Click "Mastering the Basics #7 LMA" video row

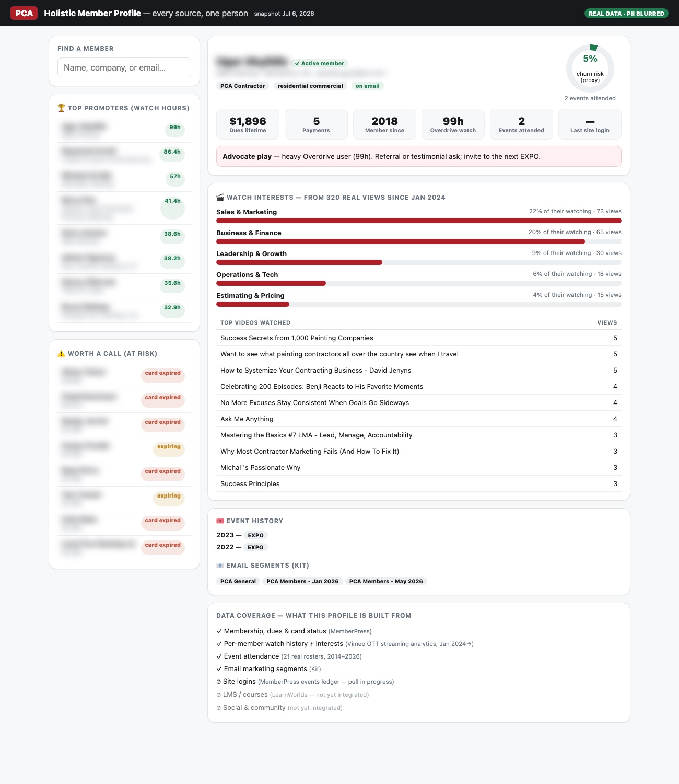point(419,435)
